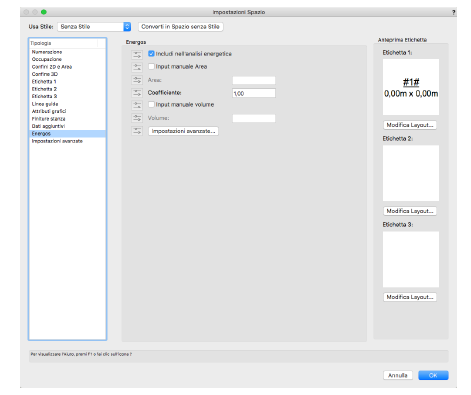Open Impostazioni avanzate... button
Image resolution: width=471 pixels, height=395 pixels.
(183, 131)
